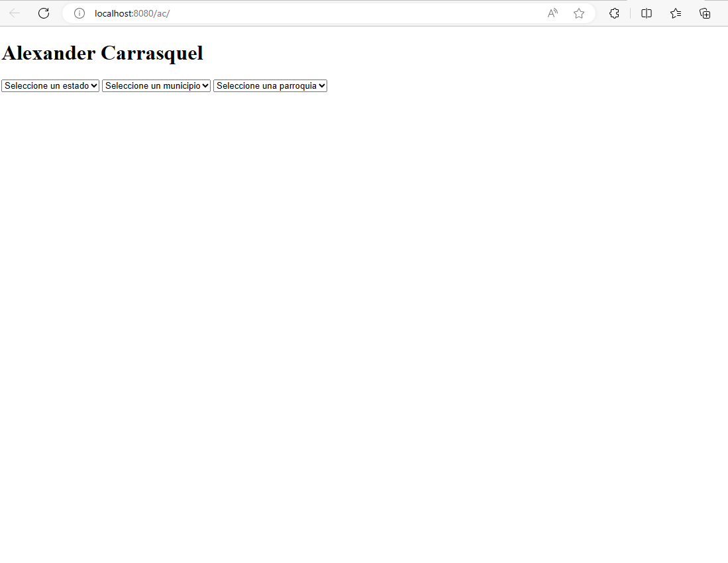728x563 pixels.
Task: Open the Favorites list icon
Action: pos(676,13)
